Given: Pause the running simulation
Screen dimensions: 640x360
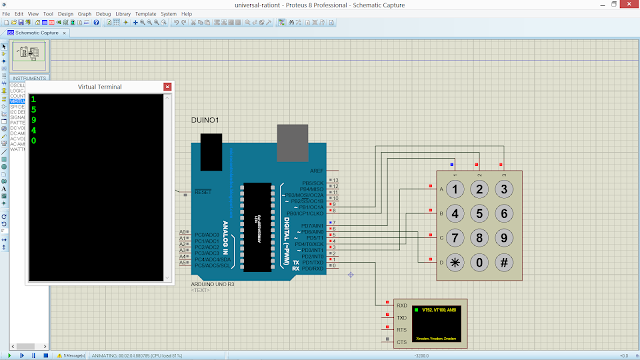Looking at the screenshot, I should coord(33,356).
